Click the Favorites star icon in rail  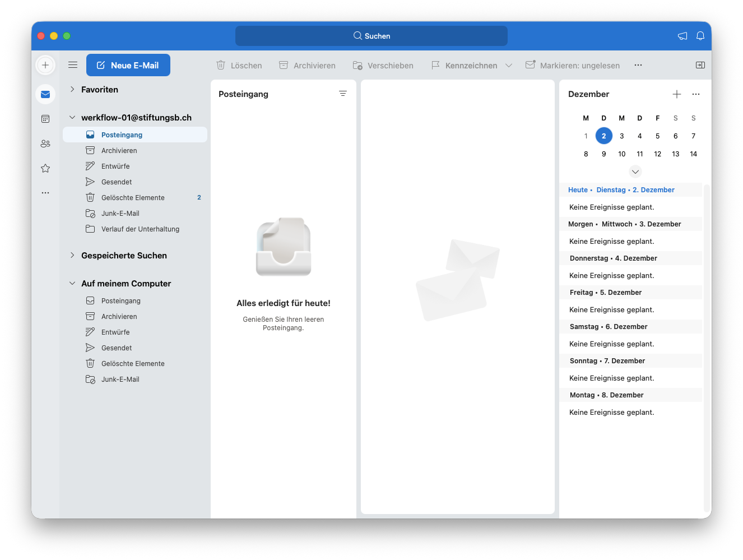[x=45, y=168]
